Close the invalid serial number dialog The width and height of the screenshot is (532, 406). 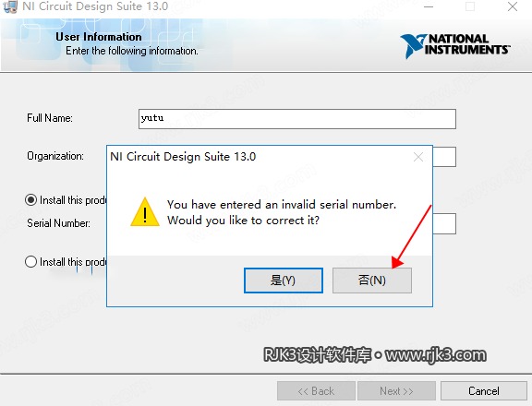[x=418, y=157]
